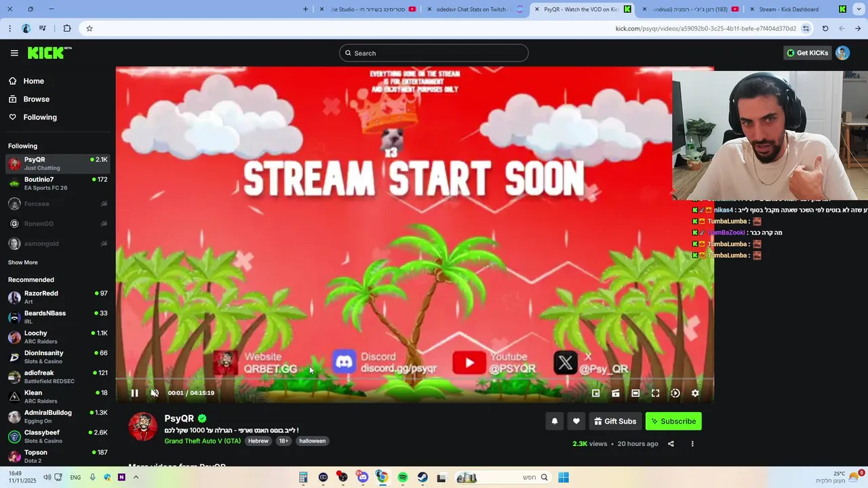
Task: Open RonenGG's channel in the sidebar
Action: pyautogui.click(x=58, y=224)
